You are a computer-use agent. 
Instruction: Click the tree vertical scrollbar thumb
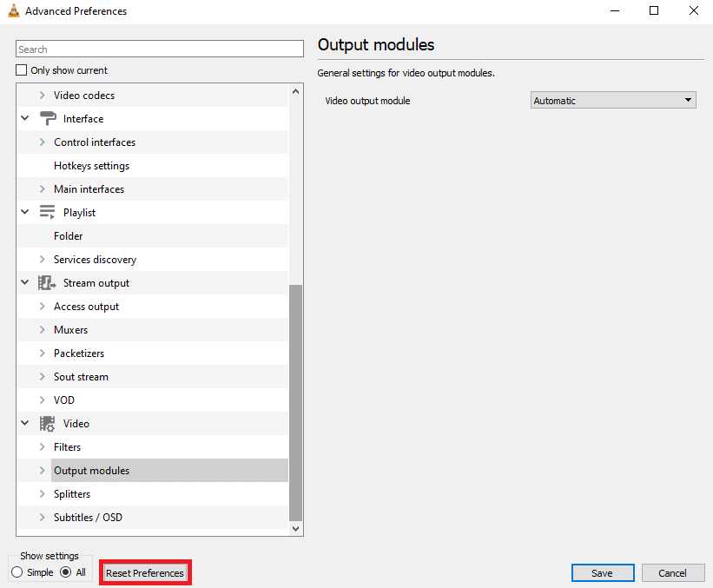click(x=295, y=403)
